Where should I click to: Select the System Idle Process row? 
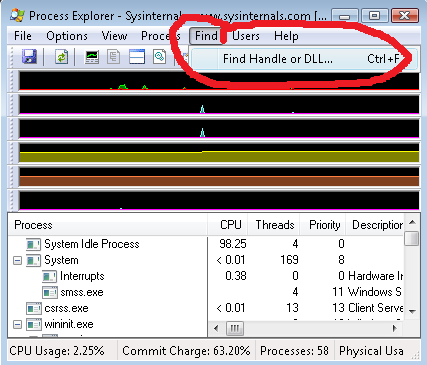(206, 244)
